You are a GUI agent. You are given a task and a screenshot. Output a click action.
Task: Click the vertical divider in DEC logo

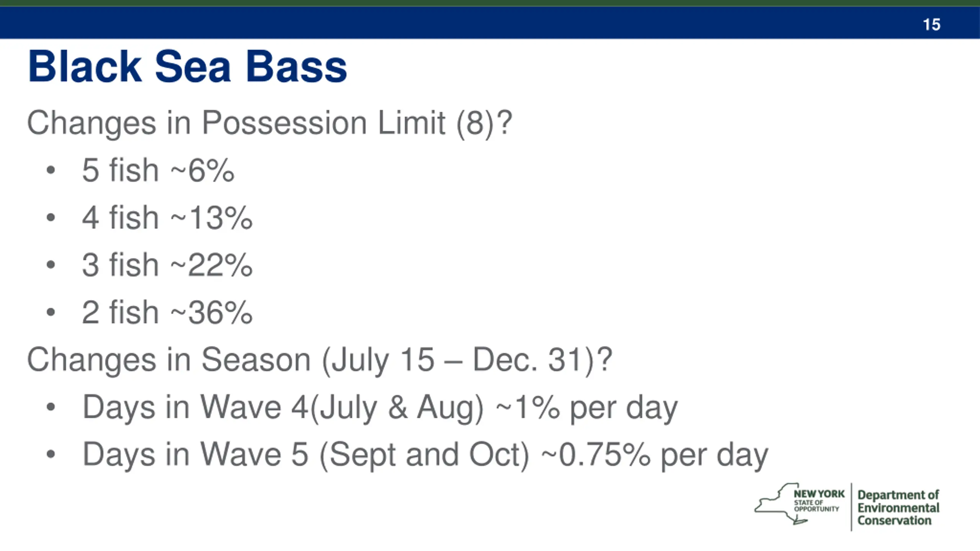tap(851, 507)
